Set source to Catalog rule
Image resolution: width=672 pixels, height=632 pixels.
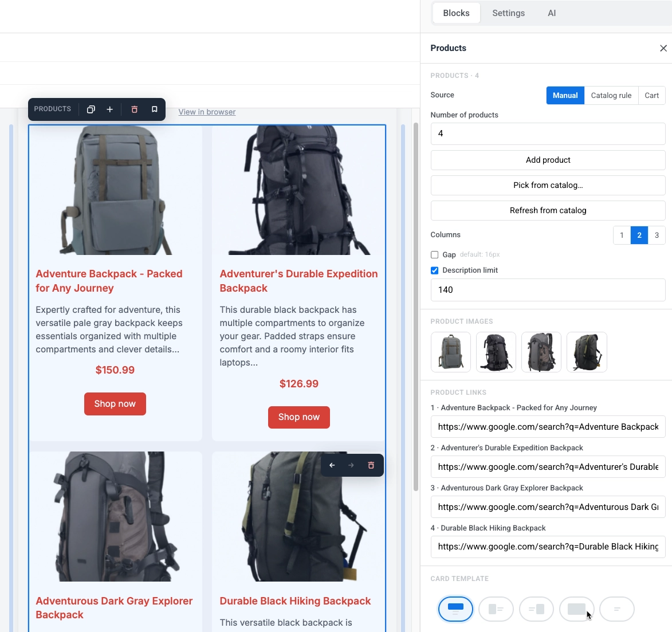[611, 95]
